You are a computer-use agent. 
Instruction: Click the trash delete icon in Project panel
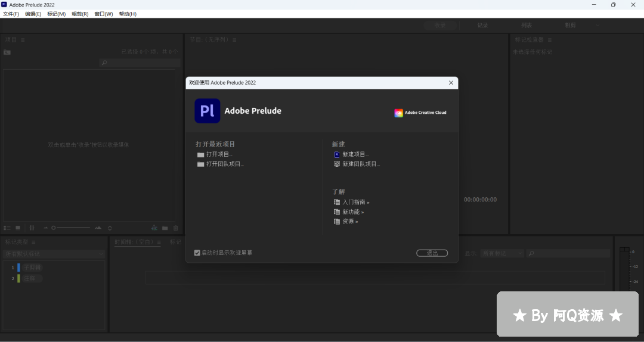pyautogui.click(x=176, y=228)
